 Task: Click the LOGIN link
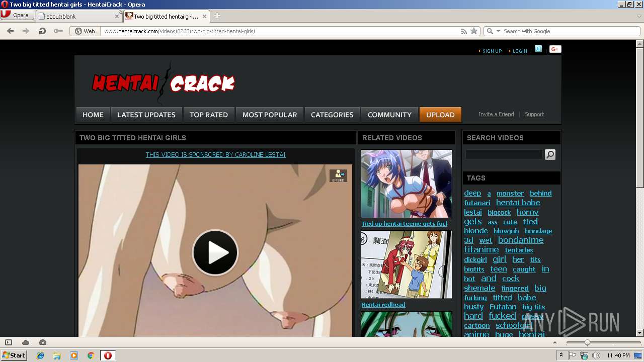pos(520,51)
